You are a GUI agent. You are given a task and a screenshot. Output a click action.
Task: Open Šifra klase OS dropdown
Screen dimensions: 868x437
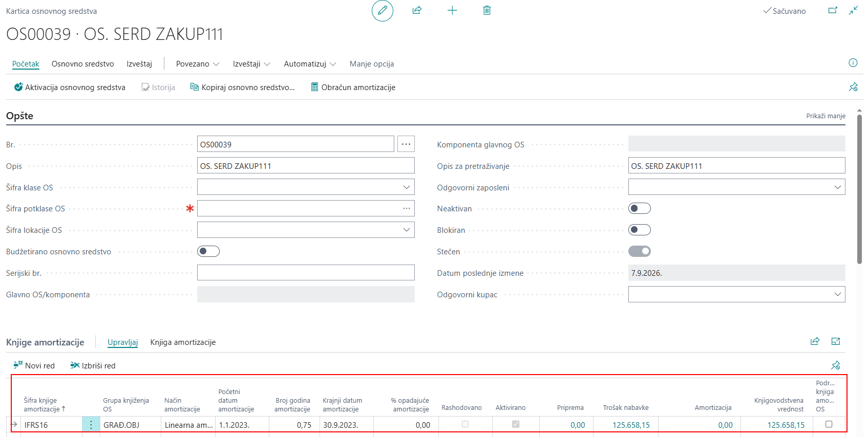pyautogui.click(x=407, y=187)
